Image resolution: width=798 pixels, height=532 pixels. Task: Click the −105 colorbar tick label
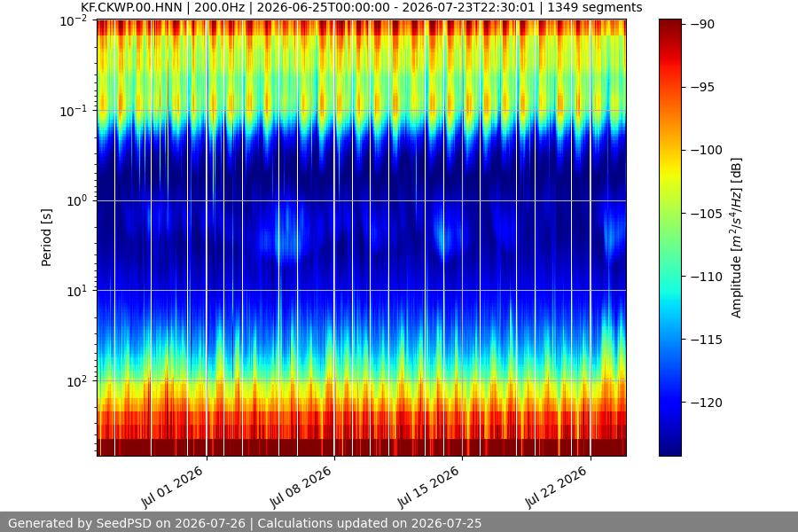(706, 214)
